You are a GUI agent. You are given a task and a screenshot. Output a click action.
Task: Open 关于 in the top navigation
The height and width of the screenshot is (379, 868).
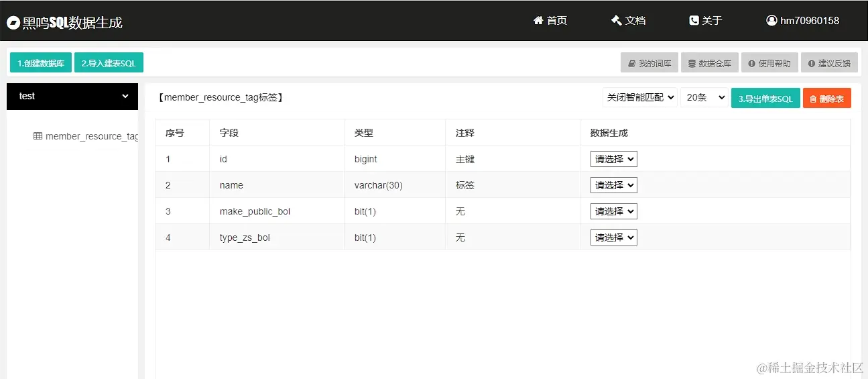tap(706, 21)
